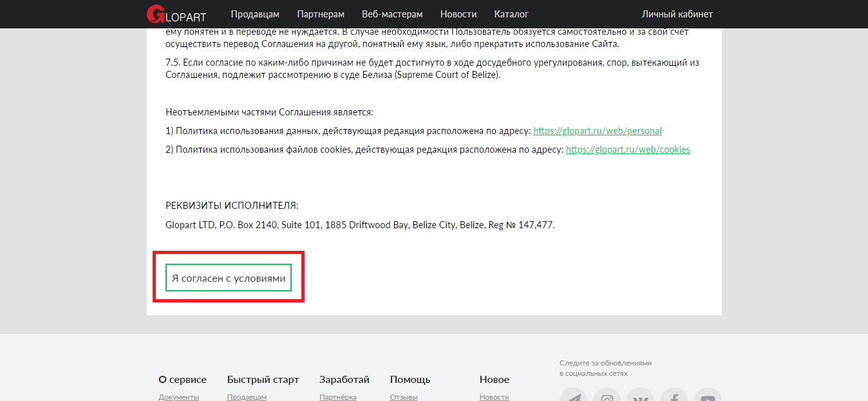The height and width of the screenshot is (401, 868).
Task: Click the Продавцам link in the footer
Action: pos(247,397)
